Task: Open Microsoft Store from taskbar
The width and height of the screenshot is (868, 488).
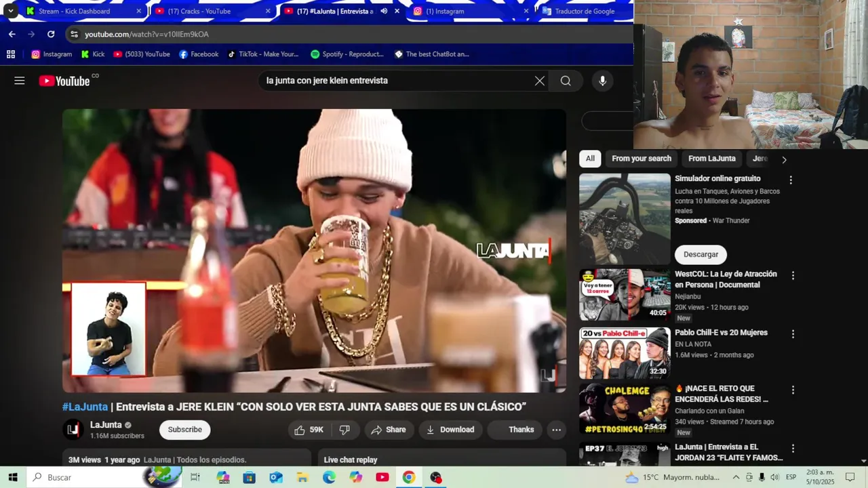Action: click(250, 477)
